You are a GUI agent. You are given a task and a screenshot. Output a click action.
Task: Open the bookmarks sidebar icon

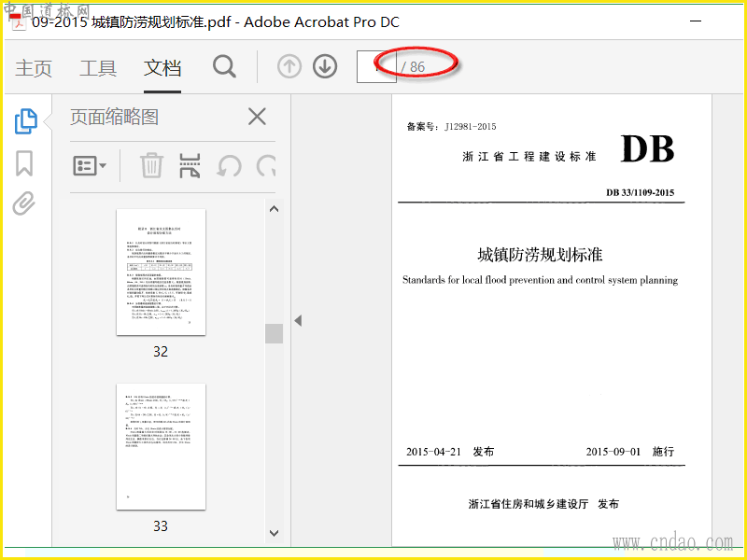click(24, 163)
